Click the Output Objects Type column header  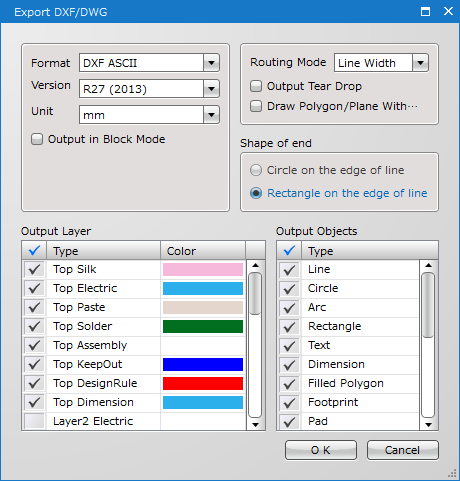[370, 250]
